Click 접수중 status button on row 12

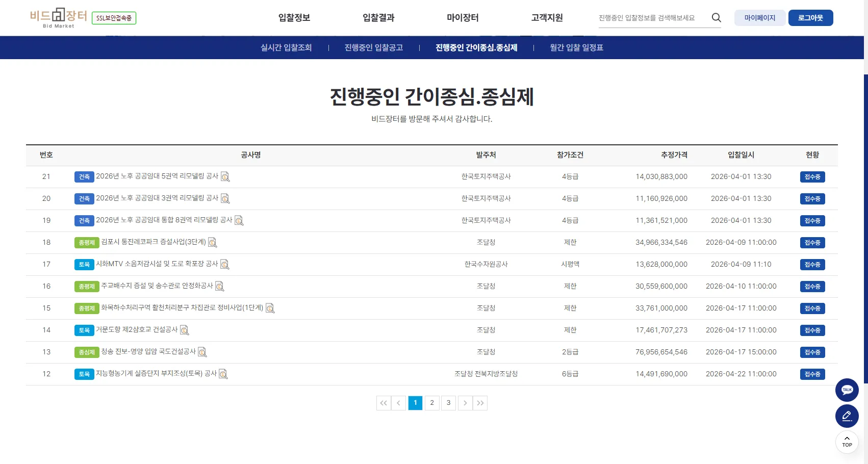pyautogui.click(x=812, y=374)
